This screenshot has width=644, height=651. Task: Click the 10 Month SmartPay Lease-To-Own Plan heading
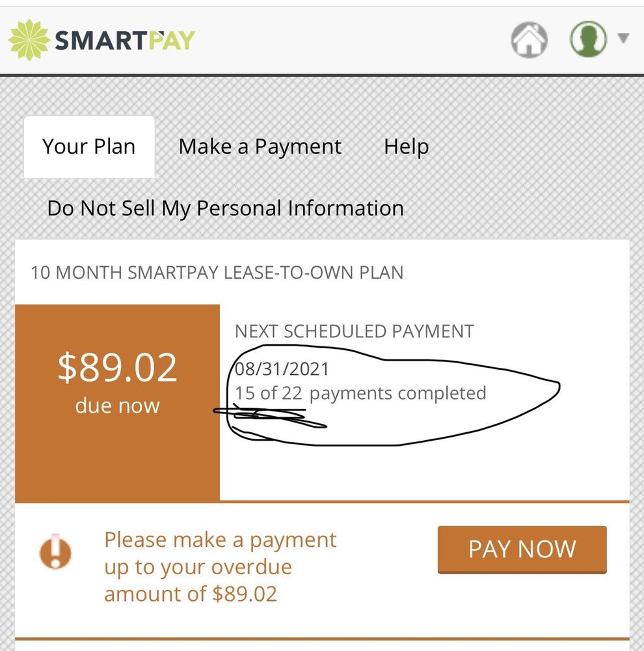(x=217, y=272)
